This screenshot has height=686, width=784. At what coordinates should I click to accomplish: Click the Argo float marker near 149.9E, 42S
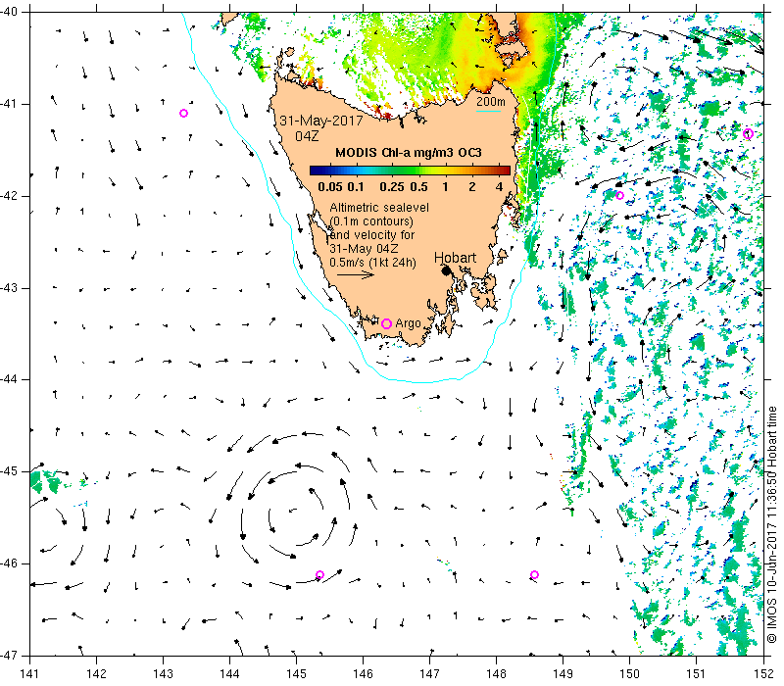click(620, 195)
